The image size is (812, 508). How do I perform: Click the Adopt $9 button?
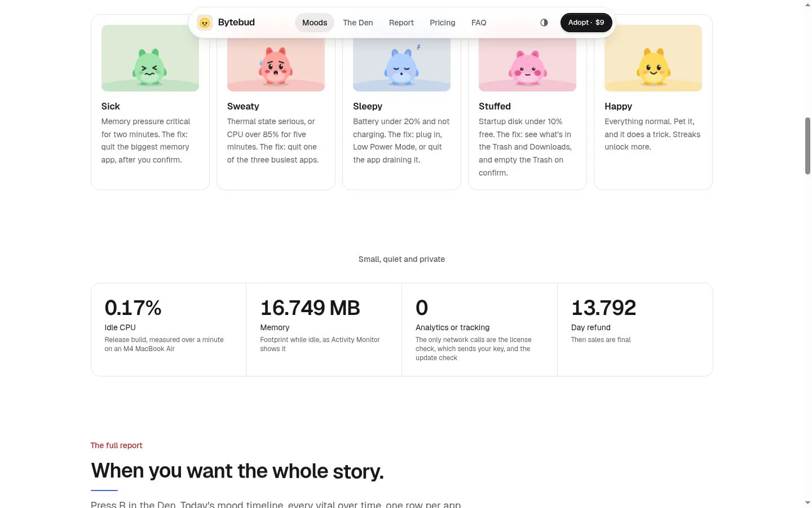[586, 23]
